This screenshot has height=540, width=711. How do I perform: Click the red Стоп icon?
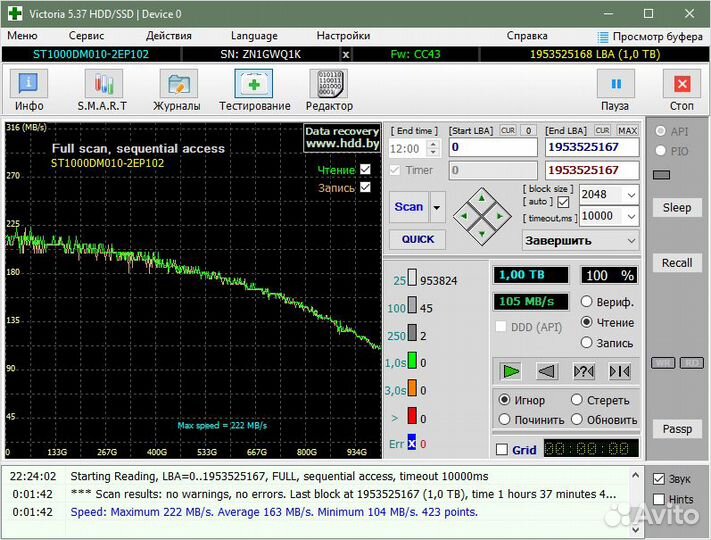point(682,86)
